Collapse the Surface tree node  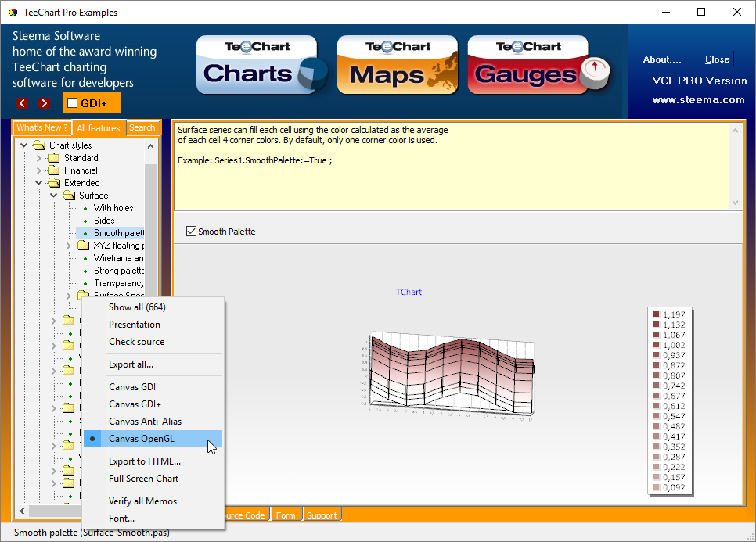tap(53, 195)
